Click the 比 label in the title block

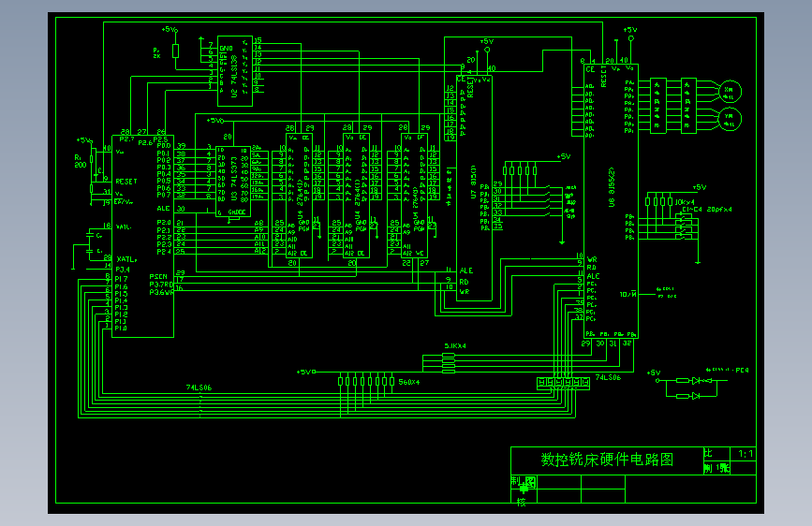point(708,453)
